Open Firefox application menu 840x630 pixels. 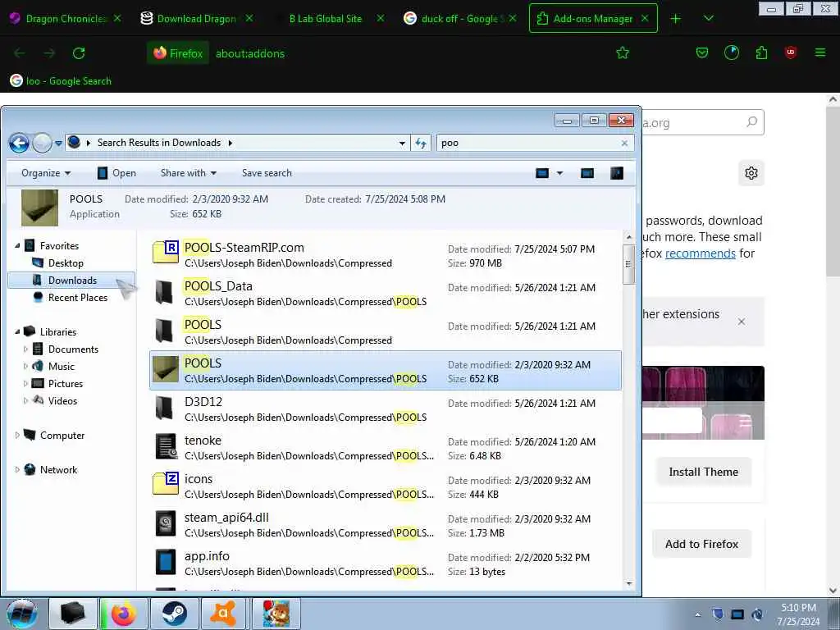tap(820, 53)
